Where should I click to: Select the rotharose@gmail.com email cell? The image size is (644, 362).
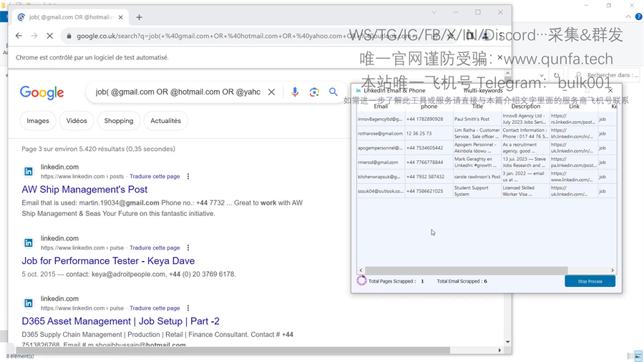pos(381,133)
